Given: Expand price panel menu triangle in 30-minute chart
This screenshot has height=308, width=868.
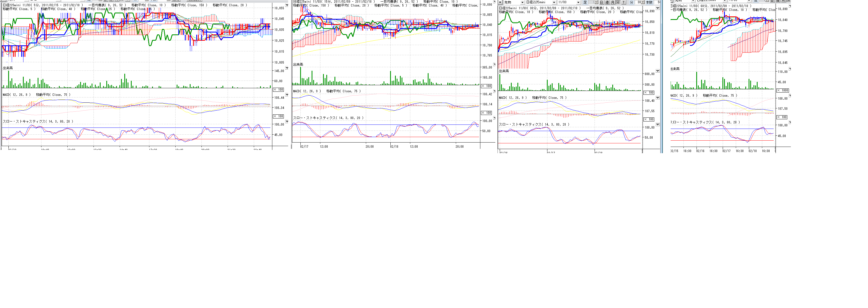Looking at the screenshot, I should point(657,8).
